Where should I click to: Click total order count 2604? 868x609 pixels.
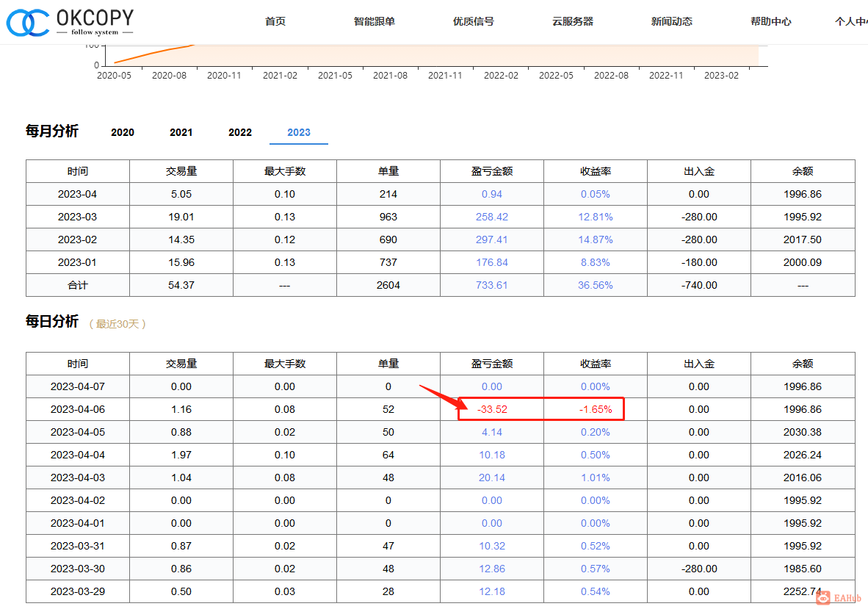388,285
